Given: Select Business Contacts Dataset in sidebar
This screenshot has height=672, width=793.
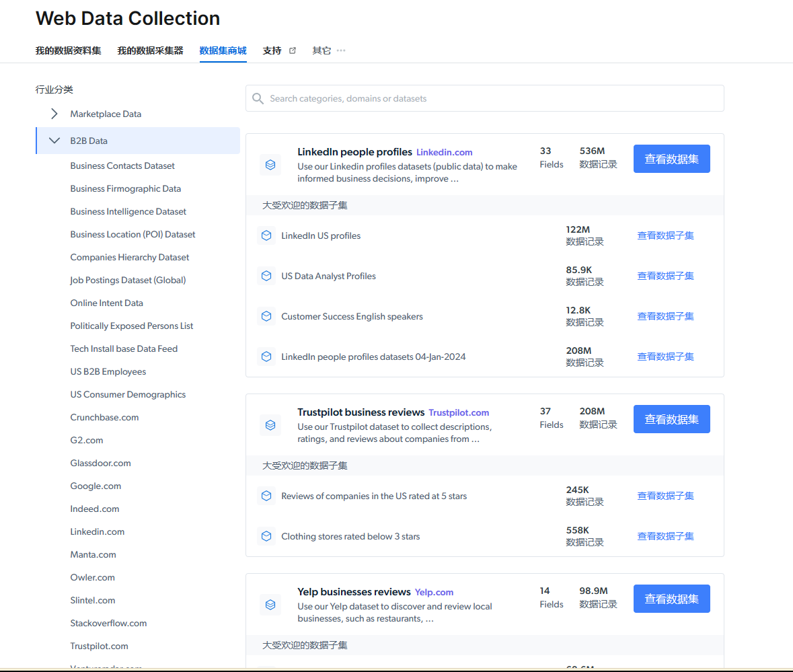Looking at the screenshot, I should tap(122, 166).
